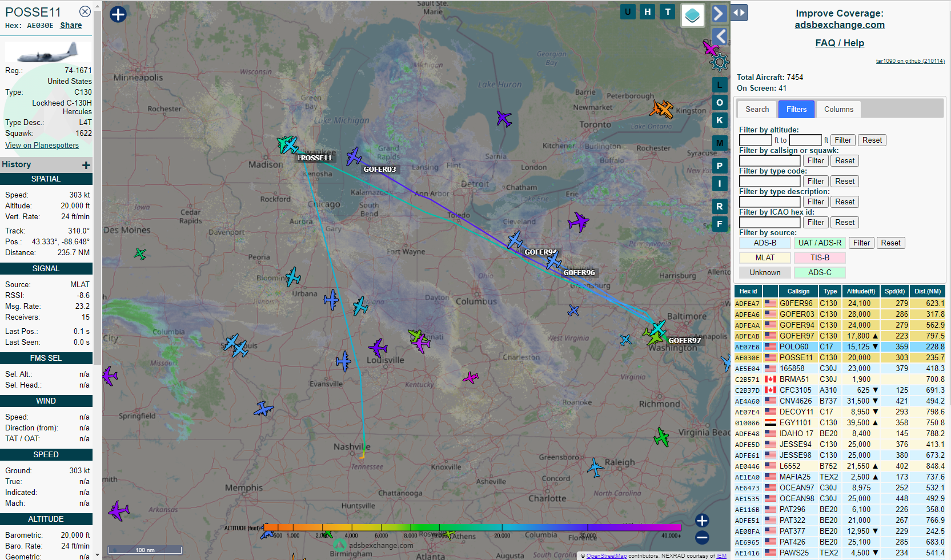Toggle the U map button

[628, 11]
